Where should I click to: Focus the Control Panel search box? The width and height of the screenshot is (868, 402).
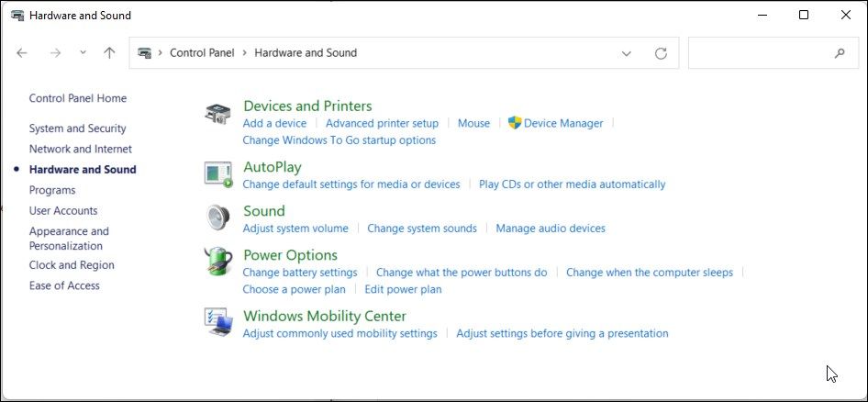coord(773,53)
